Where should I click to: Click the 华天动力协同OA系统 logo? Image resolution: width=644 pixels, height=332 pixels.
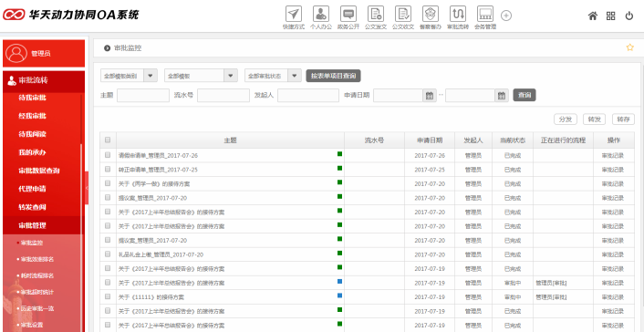pyautogui.click(x=70, y=16)
